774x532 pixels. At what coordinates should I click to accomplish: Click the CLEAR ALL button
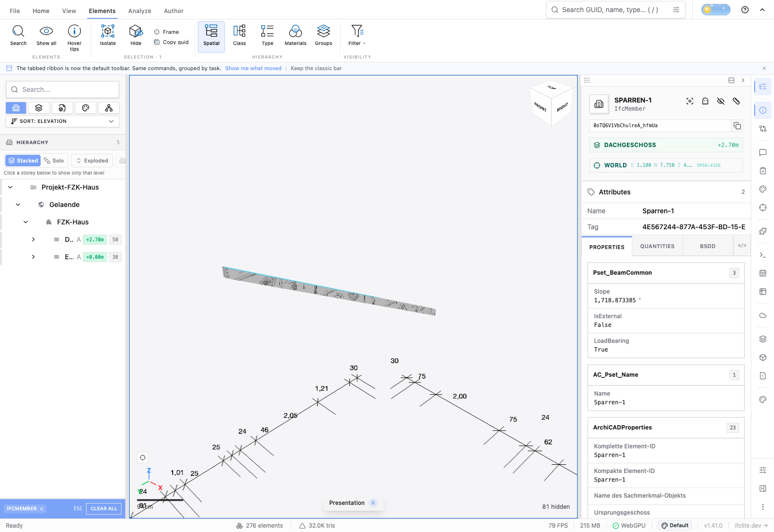tap(104, 509)
